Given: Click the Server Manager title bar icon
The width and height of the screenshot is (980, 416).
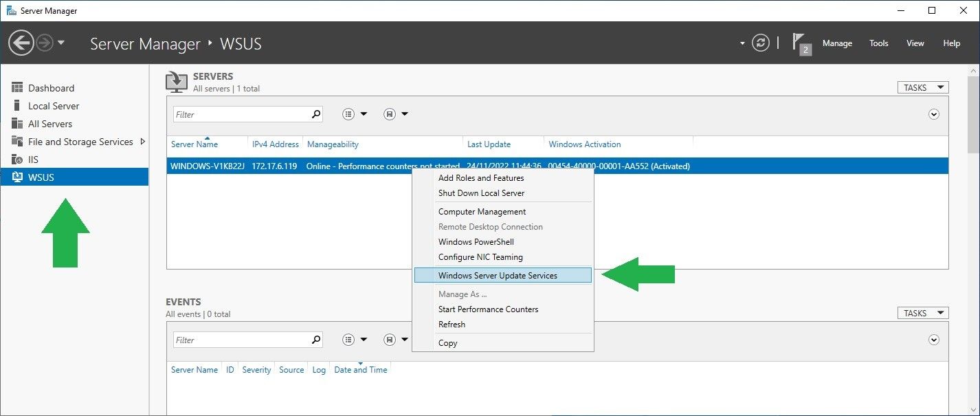Looking at the screenshot, I should point(12,10).
